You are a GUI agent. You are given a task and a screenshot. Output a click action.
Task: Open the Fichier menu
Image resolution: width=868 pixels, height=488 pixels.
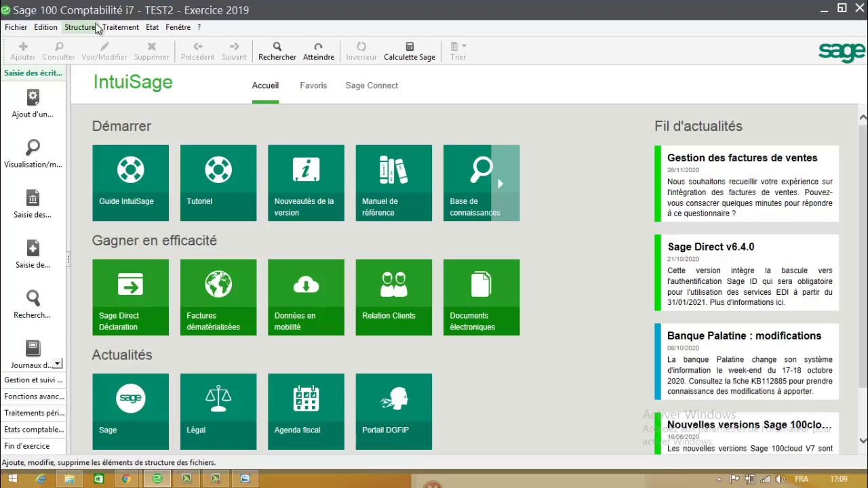click(16, 27)
